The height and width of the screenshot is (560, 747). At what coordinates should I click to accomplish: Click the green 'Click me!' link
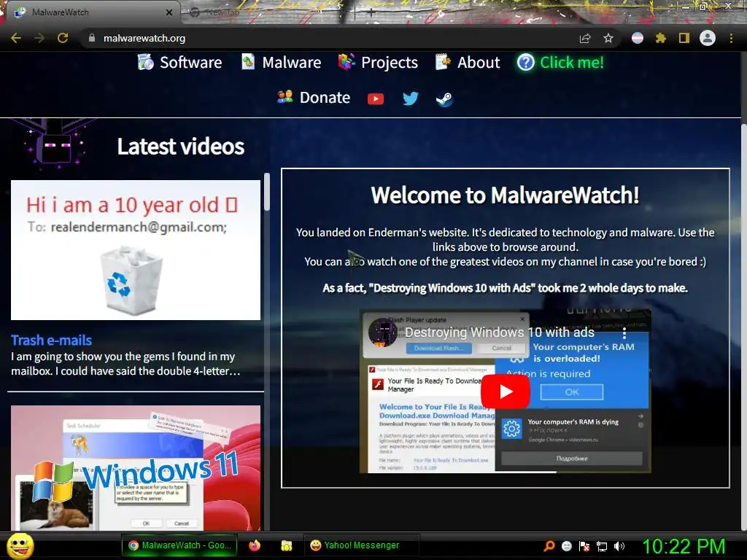561,63
